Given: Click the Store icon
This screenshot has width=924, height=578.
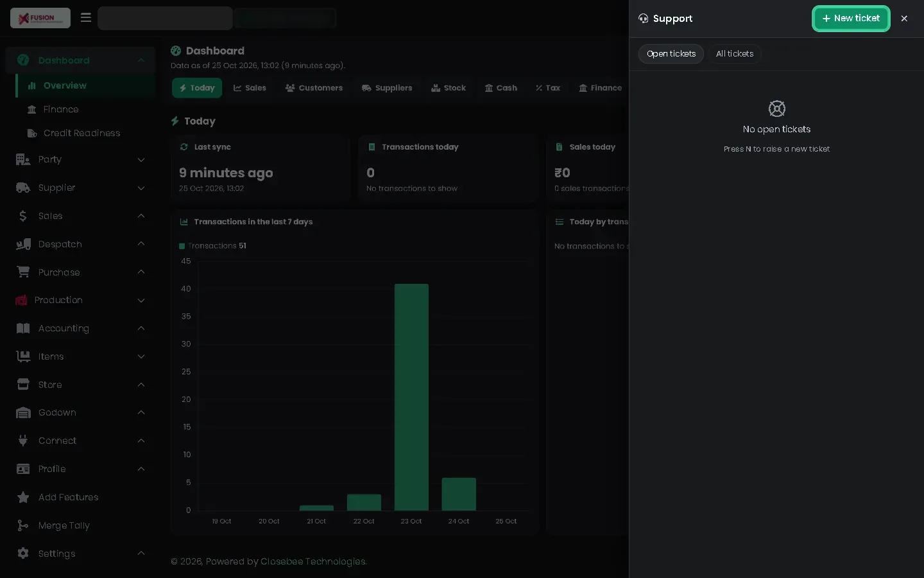Looking at the screenshot, I should (x=23, y=385).
